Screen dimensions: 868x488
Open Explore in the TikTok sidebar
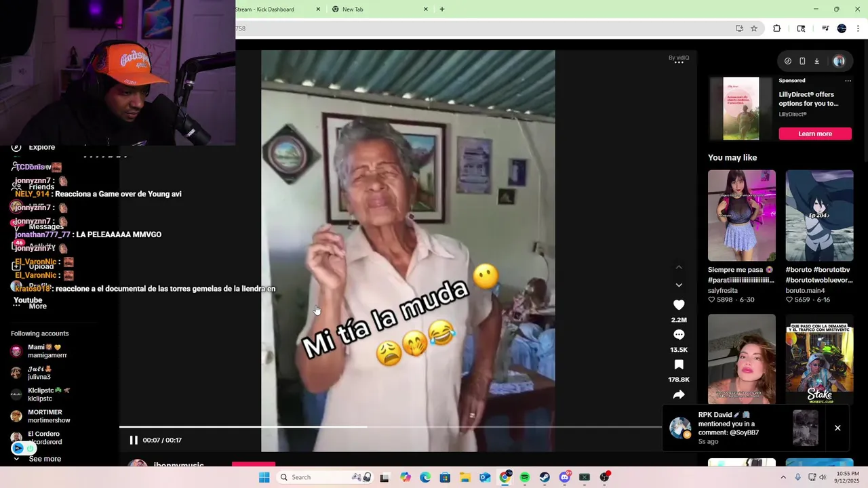point(34,147)
